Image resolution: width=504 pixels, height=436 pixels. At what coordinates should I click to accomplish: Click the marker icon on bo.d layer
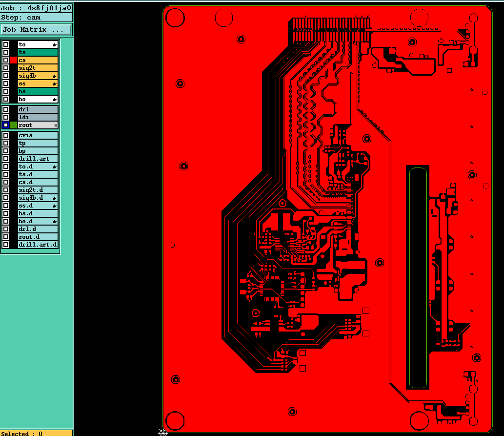click(x=55, y=221)
